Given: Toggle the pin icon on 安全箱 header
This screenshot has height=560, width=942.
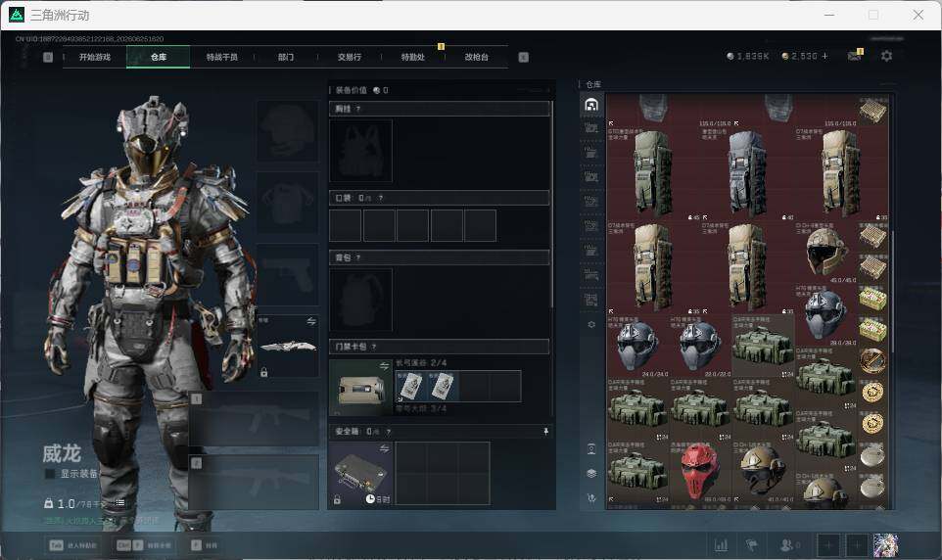Looking at the screenshot, I should coord(545,432).
